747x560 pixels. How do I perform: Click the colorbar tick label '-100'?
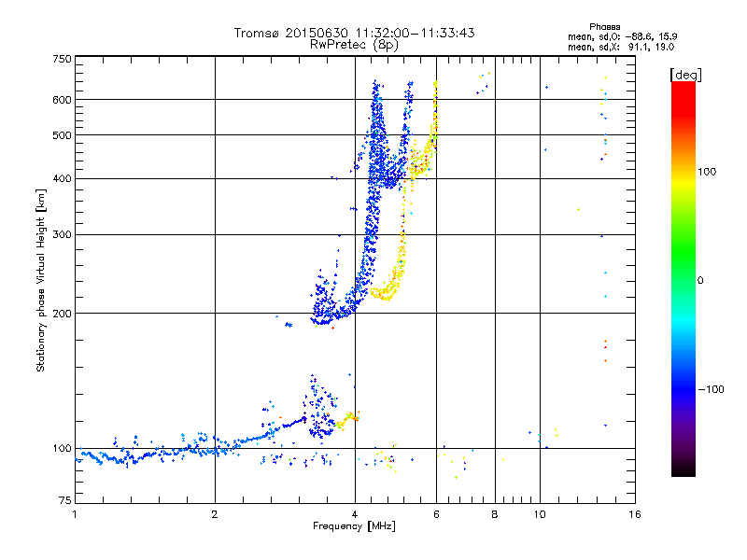[712, 389]
